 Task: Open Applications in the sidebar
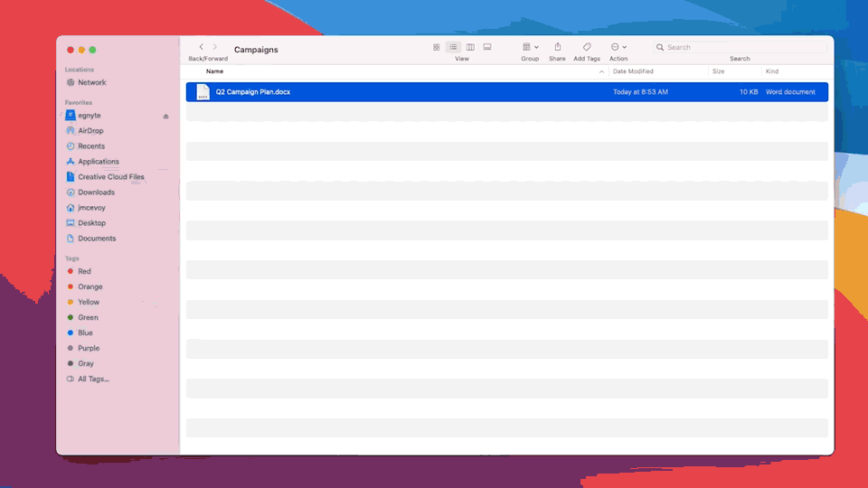98,162
